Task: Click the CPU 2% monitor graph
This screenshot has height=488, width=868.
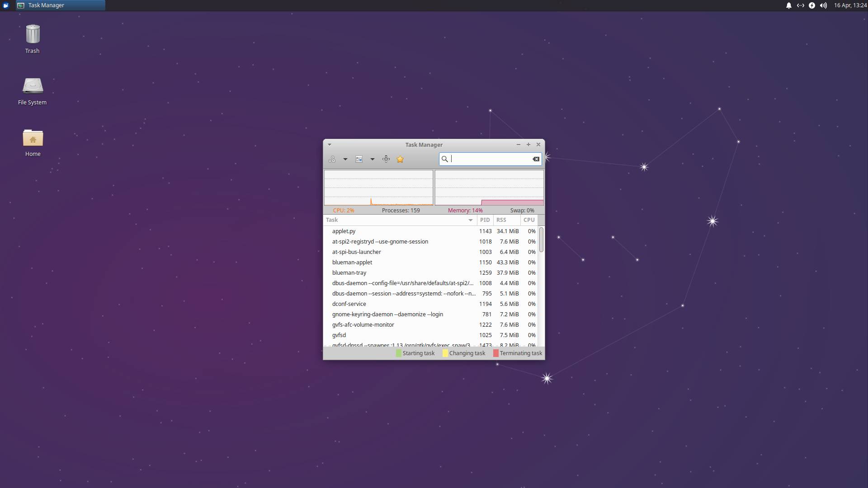Action: click(378, 188)
